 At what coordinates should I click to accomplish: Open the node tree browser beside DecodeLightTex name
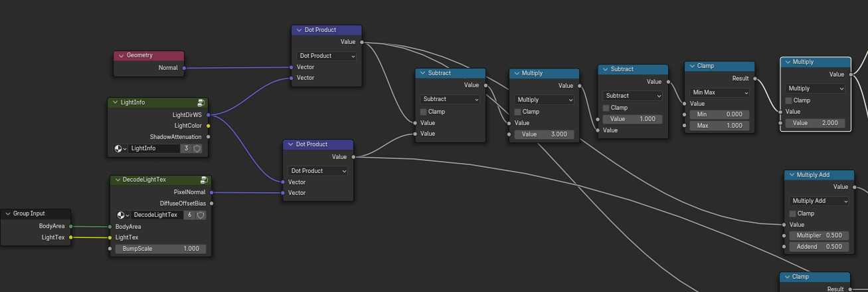tap(123, 216)
